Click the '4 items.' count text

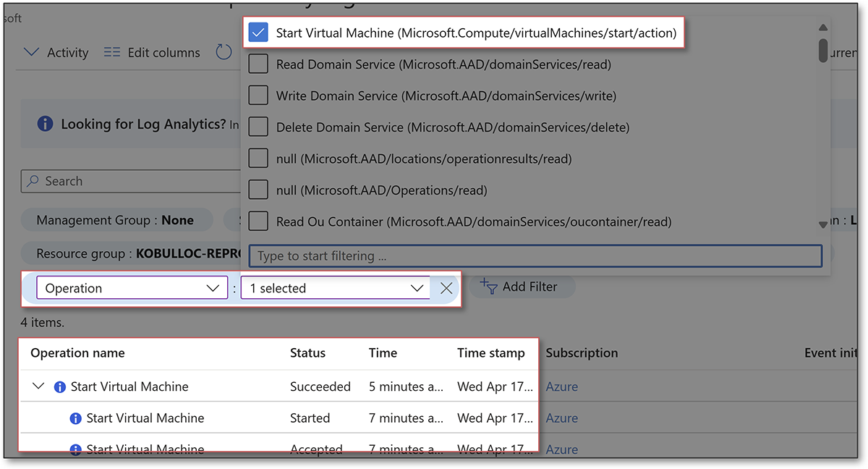pyautogui.click(x=43, y=322)
